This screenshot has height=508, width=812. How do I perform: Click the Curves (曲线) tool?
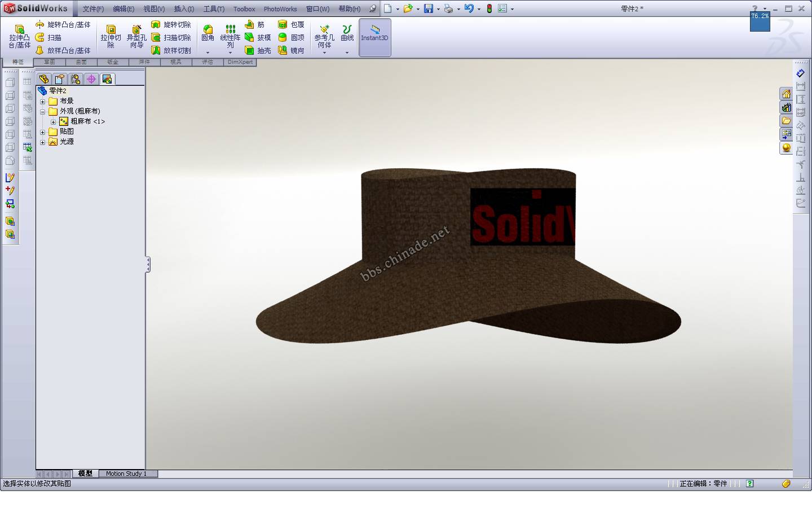(x=347, y=33)
